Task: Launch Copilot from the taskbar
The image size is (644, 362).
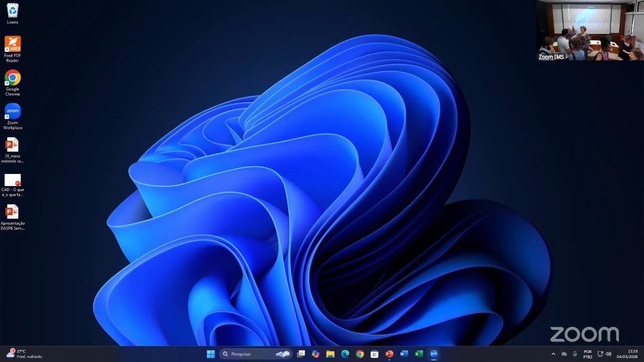Action: point(315,354)
